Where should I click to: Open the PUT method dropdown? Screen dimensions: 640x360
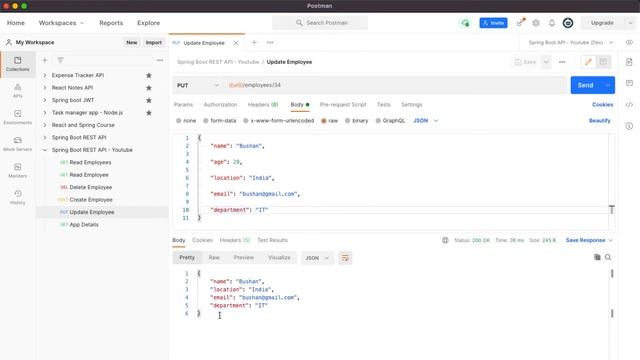(198, 85)
